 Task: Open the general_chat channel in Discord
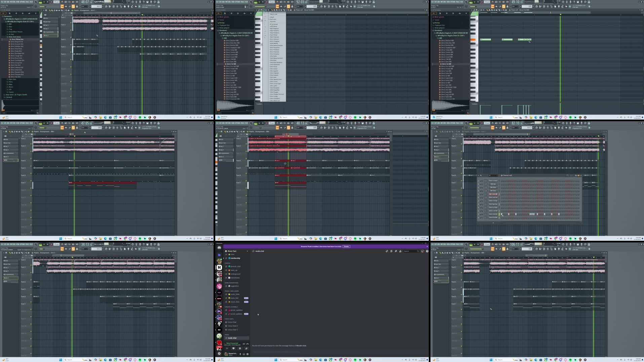point(235,266)
